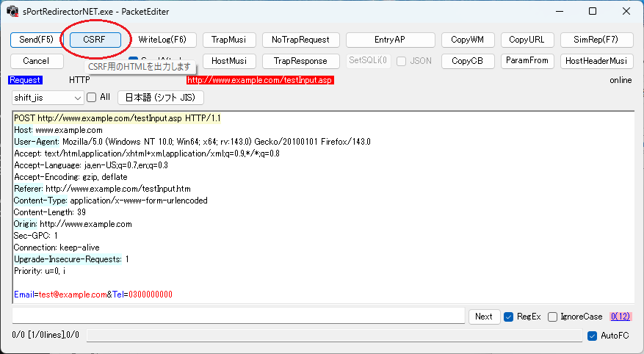Click the Send(F5) button
The height and width of the screenshot is (354, 644).
click(x=37, y=40)
